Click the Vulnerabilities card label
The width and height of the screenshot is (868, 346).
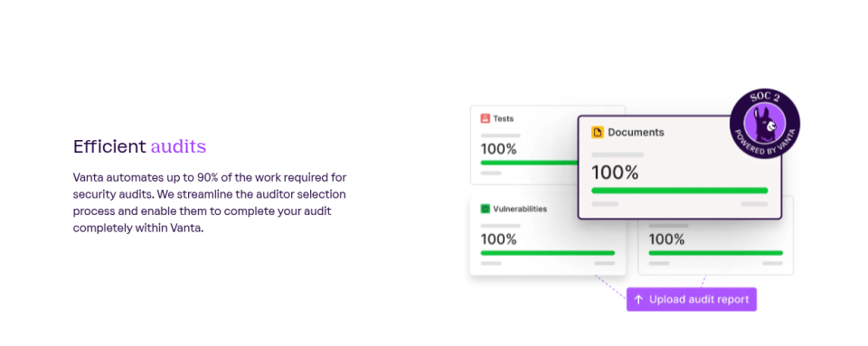[520, 209]
